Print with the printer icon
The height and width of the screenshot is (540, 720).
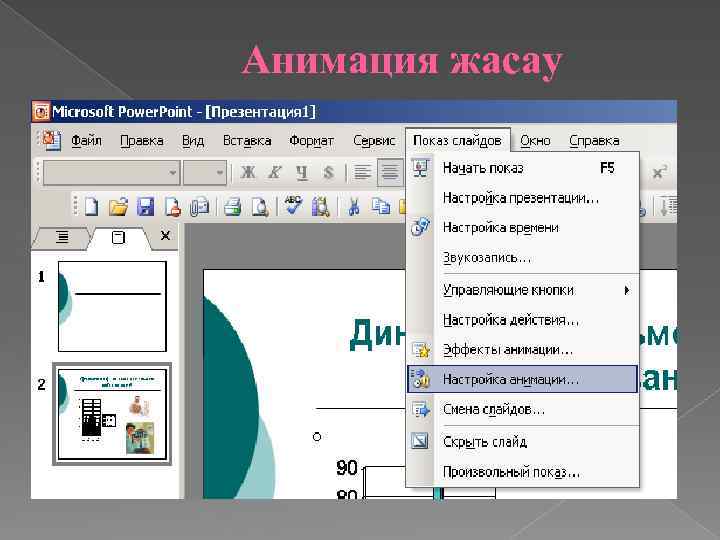pyautogui.click(x=232, y=207)
